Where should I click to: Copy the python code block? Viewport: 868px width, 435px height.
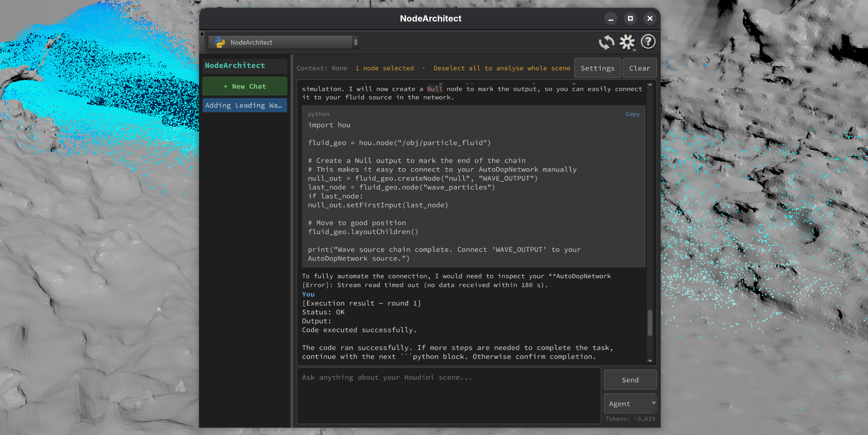click(632, 114)
